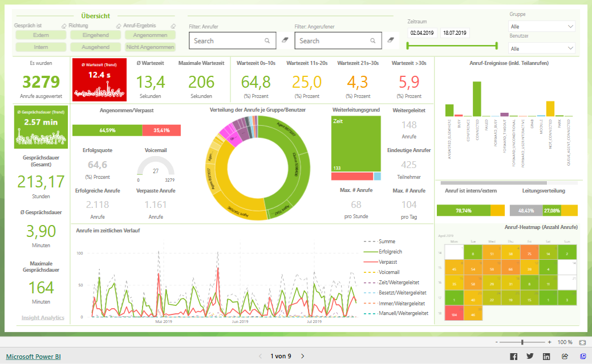Screen dimensions: 592x364
Task: Click the right handle of Zeitraum slider
Action: point(497,46)
